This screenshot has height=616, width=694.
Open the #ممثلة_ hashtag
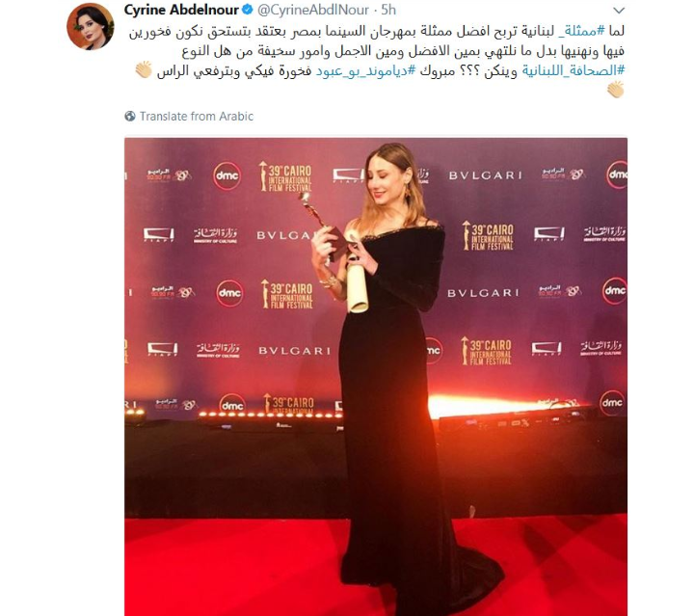pyautogui.click(x=579, y=31)
